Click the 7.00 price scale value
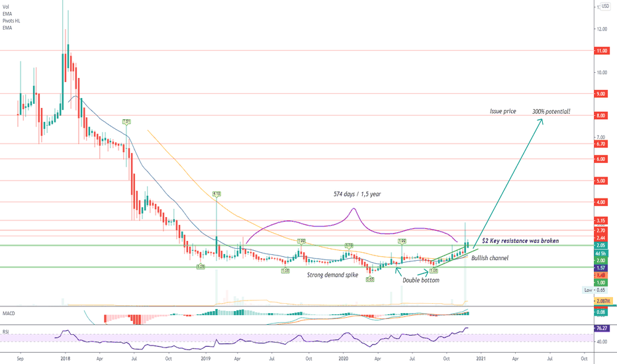Image resolution: width=617 pixels, height=364 pixels. 601,137
